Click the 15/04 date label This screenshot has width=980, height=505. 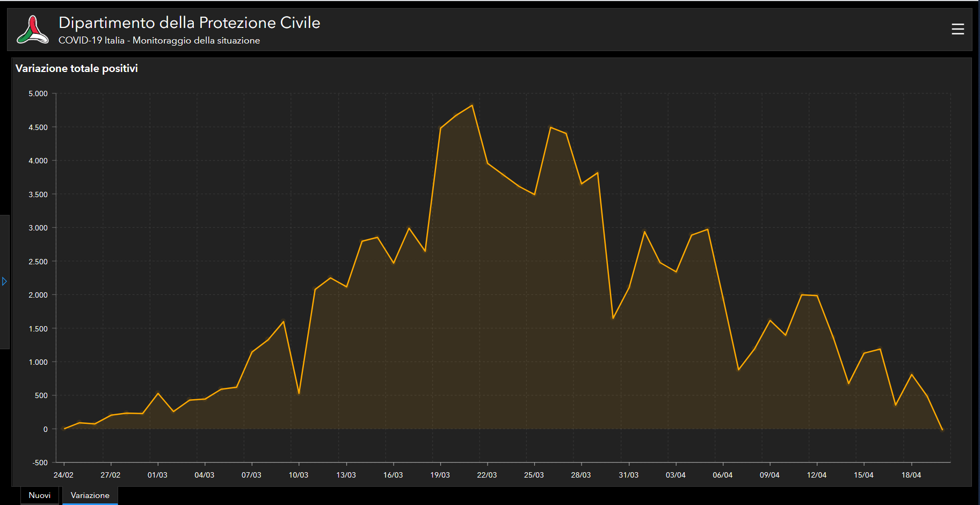click(x=864, y=475)
